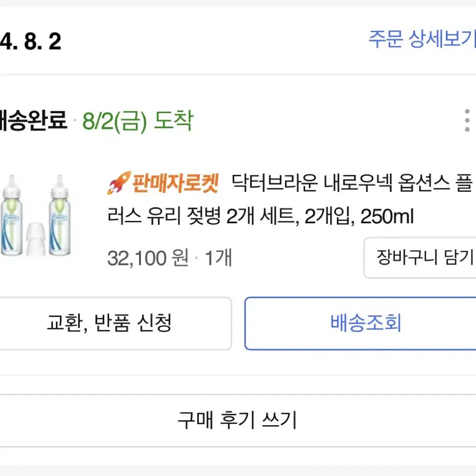This screenshot has width=476, height=476.
Task: Open 주문 상세보기 order details link
Action: click(x=422, y=39)
